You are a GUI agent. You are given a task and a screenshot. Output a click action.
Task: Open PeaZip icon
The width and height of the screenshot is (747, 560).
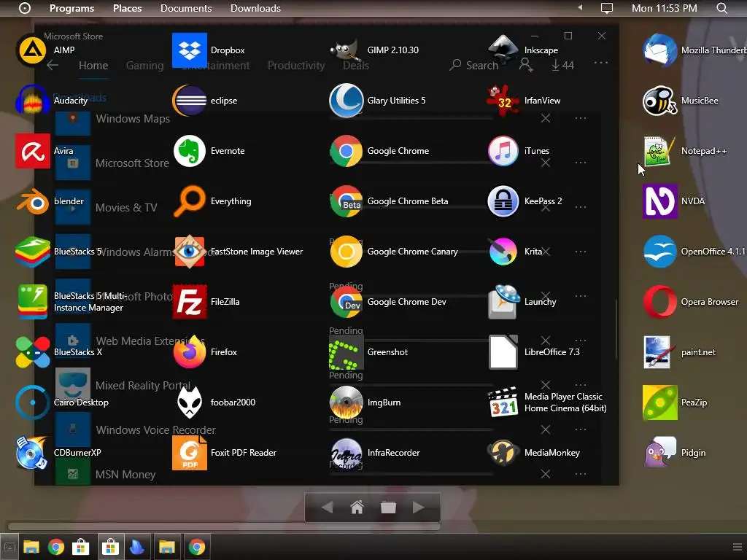tap(659, 402)
